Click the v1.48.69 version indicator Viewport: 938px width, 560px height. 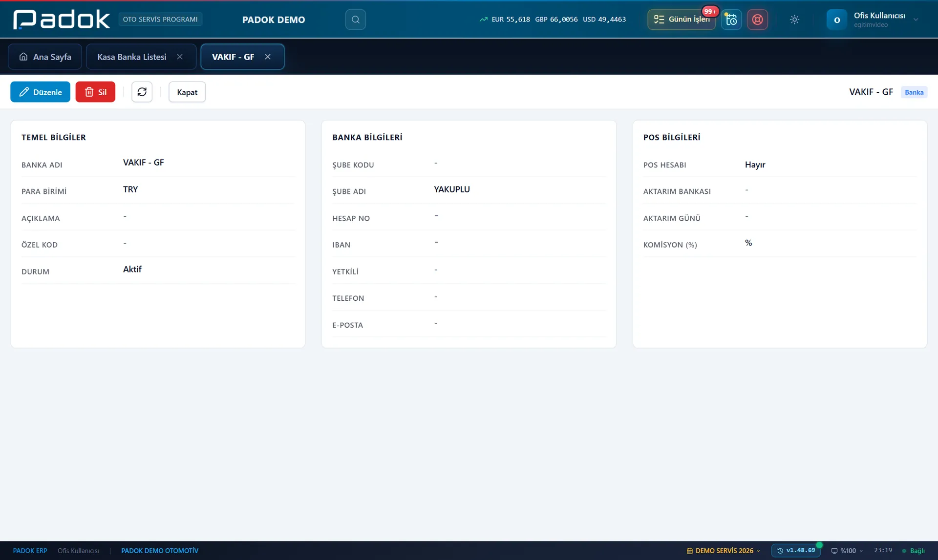pyautogui.click(x=797, y=550)
